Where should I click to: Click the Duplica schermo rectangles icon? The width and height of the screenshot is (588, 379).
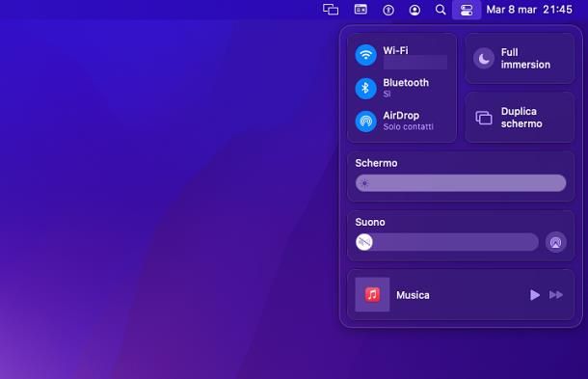484,118
